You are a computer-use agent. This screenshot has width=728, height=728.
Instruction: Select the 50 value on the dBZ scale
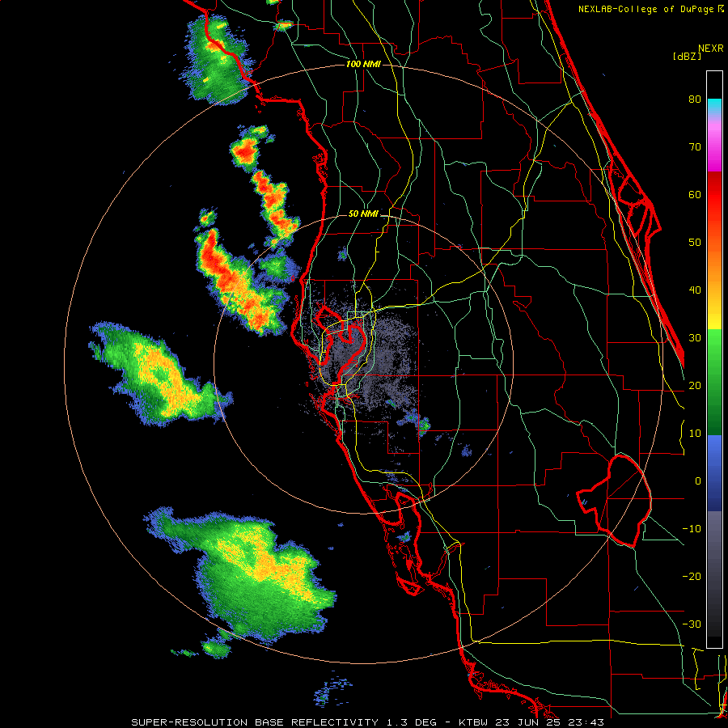(x=695, y=243)
